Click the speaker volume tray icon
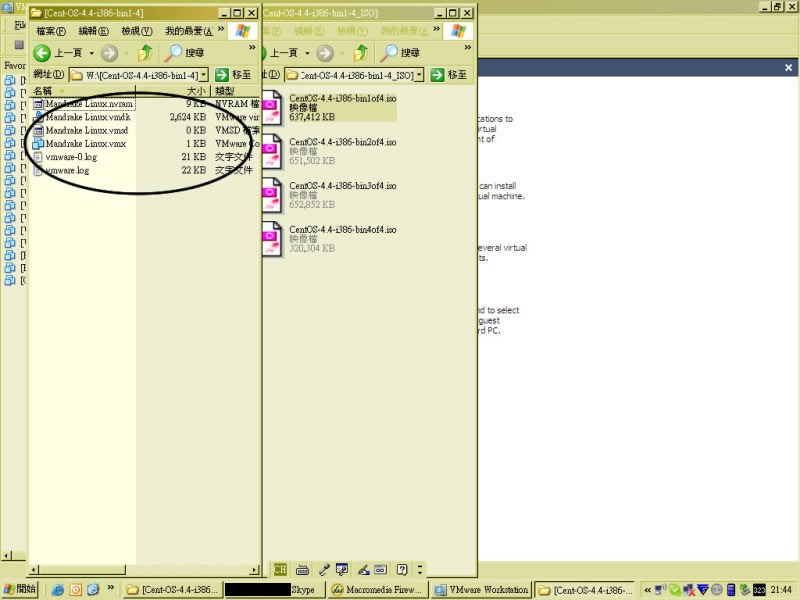The height and width of the screenshot is (600, 800). (x=661, y=590)
